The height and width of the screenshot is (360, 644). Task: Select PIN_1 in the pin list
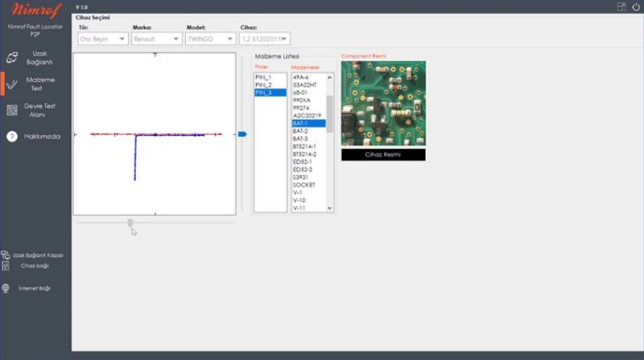point(270,77)
